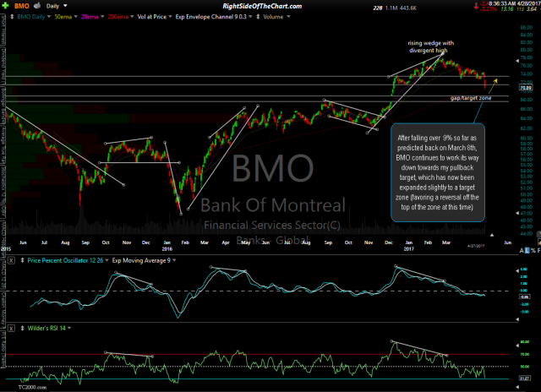Viewport: 541px width, 392px height.
Task: Open the Daily timeframe dropdown arrow
Action: [65, 6]
